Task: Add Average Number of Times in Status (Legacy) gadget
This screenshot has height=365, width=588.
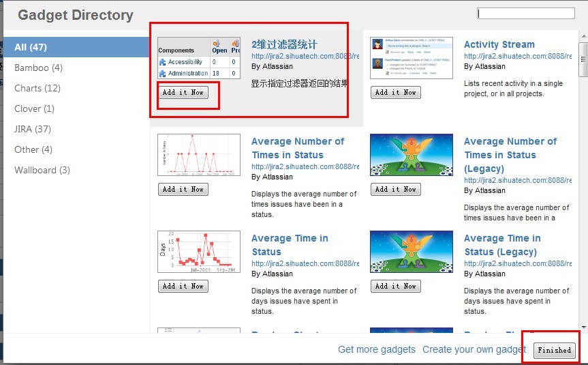Action: click(x=396, y=189)
